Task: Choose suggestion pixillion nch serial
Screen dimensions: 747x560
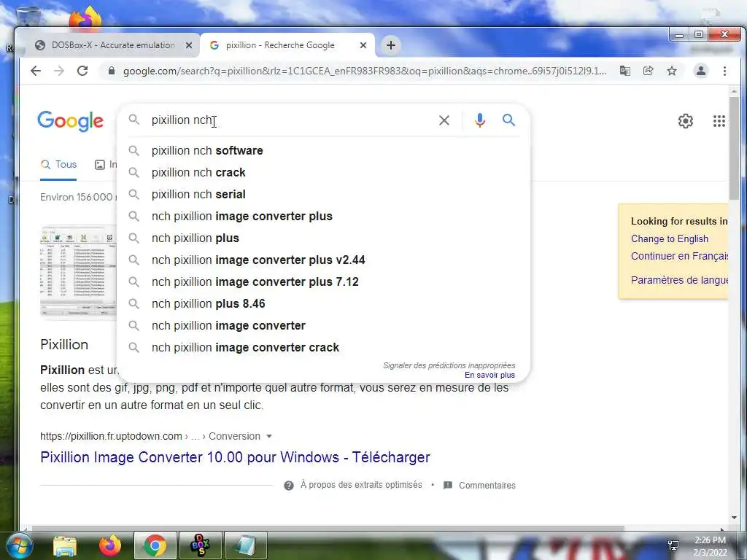Action: 323,194
